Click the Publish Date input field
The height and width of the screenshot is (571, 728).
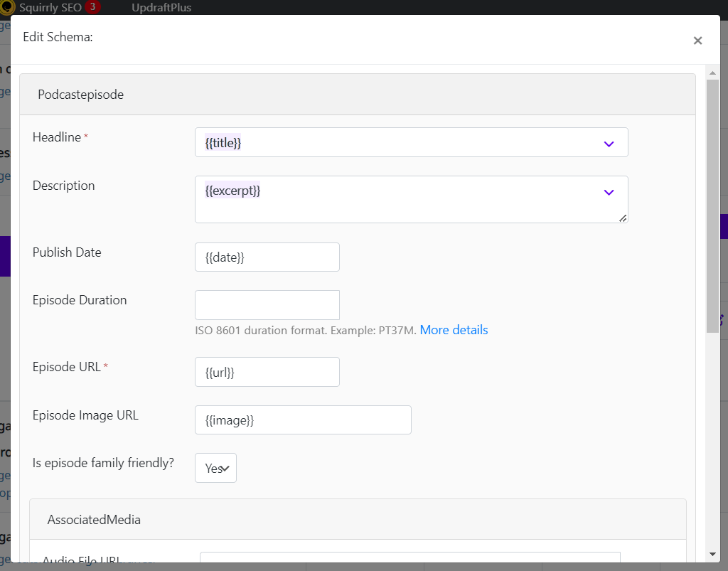coord(267,257)
